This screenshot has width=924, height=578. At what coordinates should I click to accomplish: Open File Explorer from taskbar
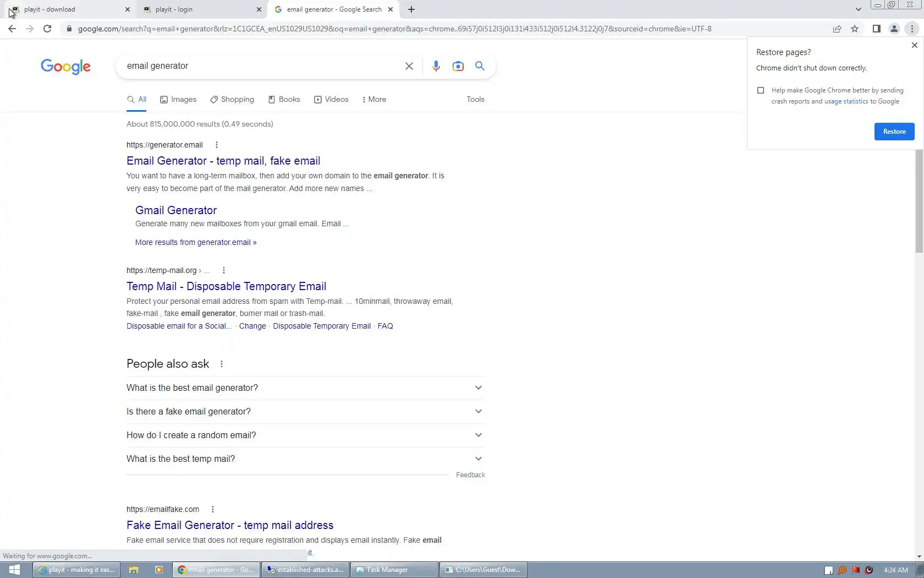[134, 570]
